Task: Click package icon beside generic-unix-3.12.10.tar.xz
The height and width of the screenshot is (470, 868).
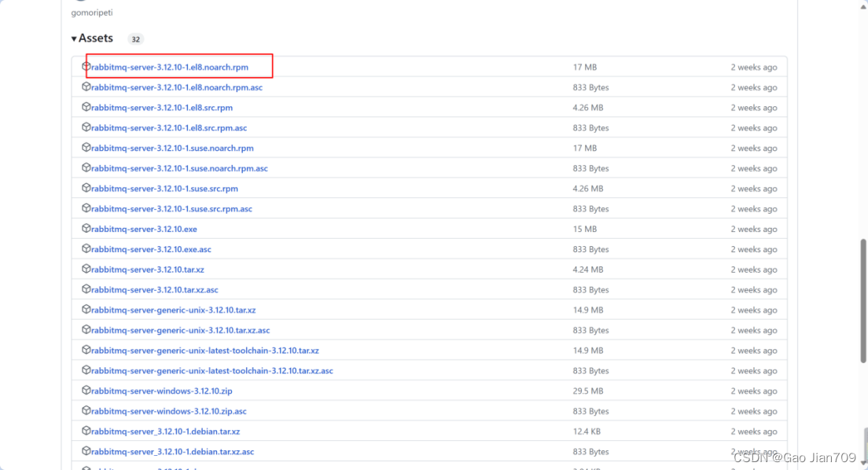Action: pos(86,310)
